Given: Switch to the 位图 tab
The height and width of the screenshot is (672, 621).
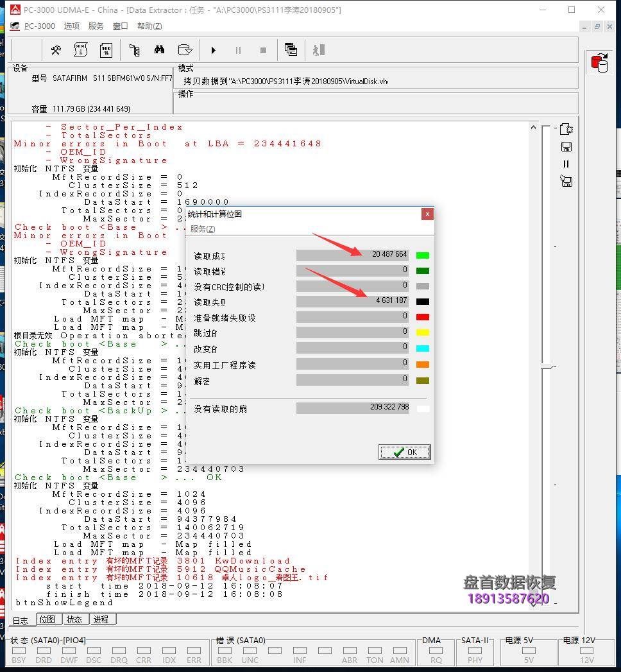Looking at the screenshot, I should [x=47, y=619].
